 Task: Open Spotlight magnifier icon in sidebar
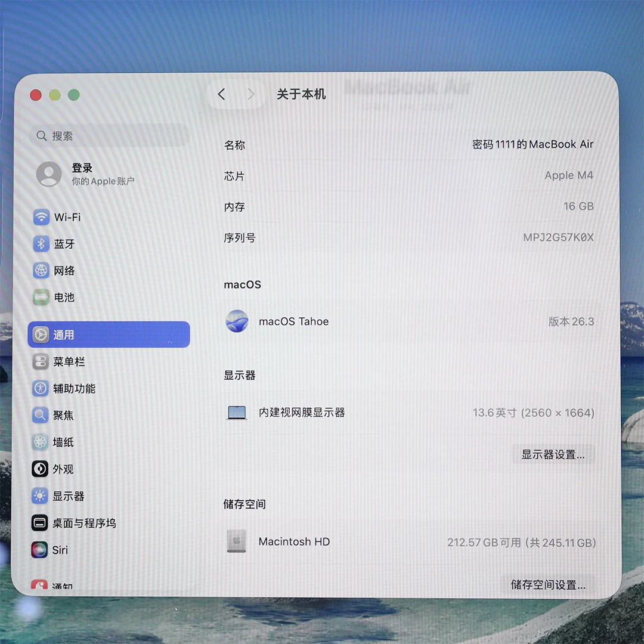click(x=41, y=415)
